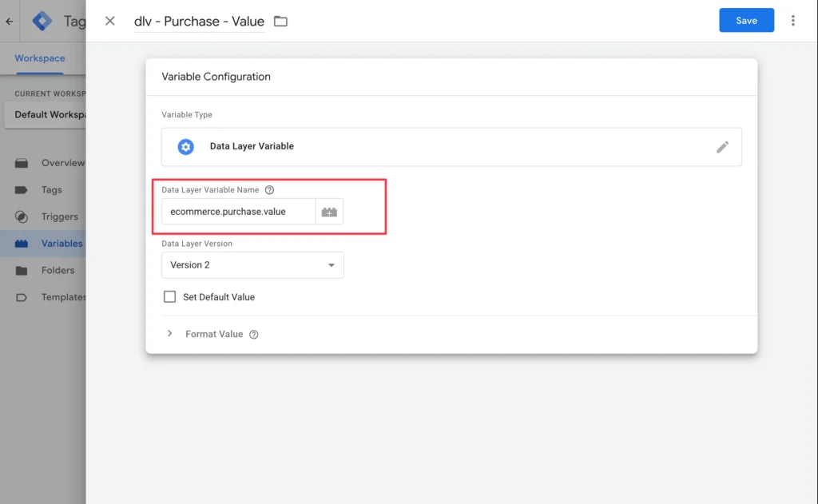Click the pencil edit icon for variable type
The image size is (818, 504).
(722, 147)
